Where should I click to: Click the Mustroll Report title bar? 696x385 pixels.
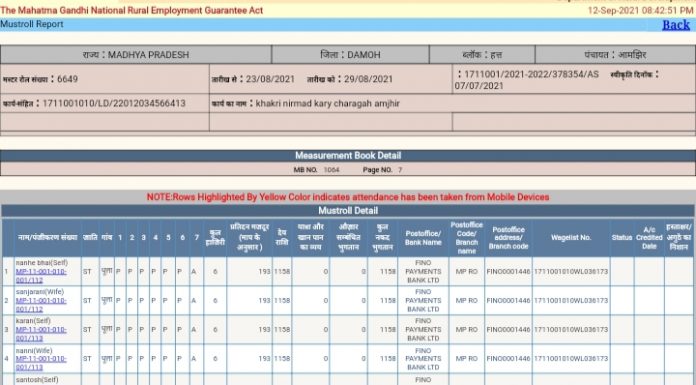tap(348, 25)
